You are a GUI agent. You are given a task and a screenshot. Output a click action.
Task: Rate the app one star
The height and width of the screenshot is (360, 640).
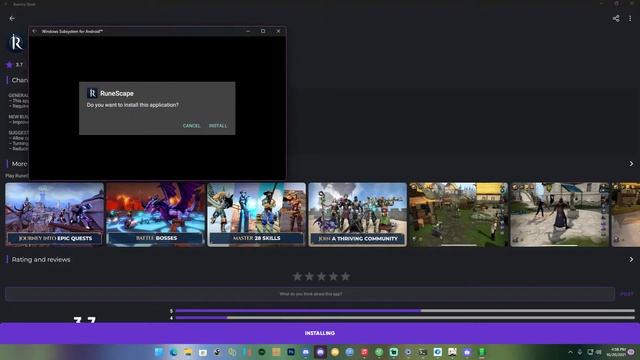pos(297,276)
